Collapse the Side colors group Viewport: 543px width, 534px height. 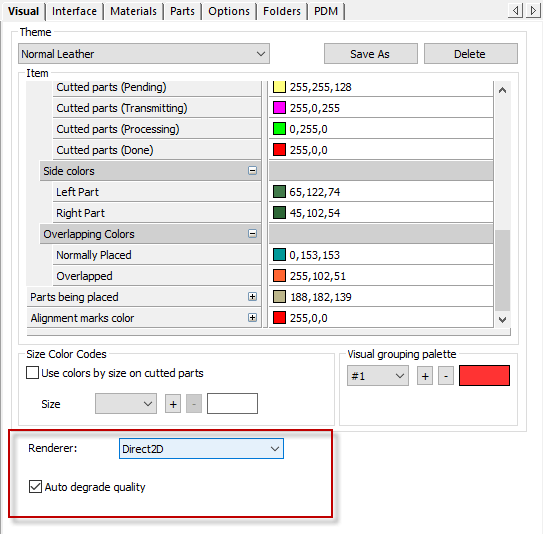click(252, 170)
